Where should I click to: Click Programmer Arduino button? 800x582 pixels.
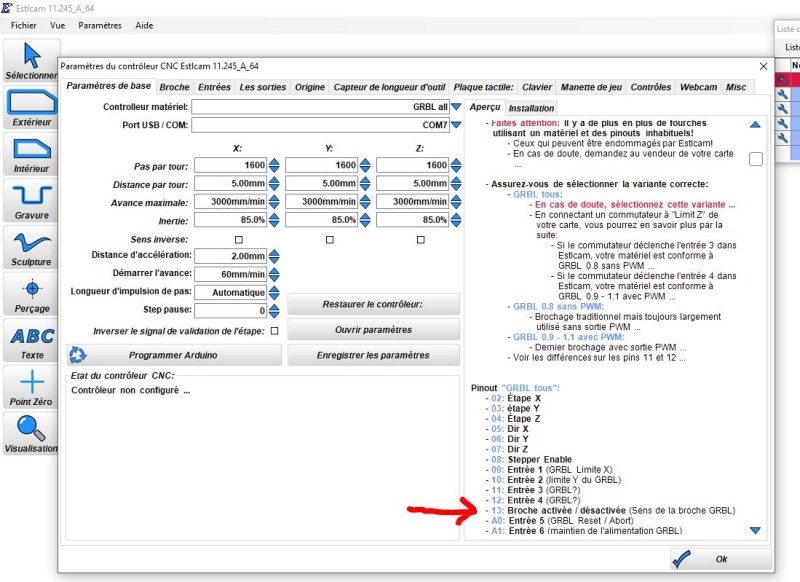click(174, 355)
